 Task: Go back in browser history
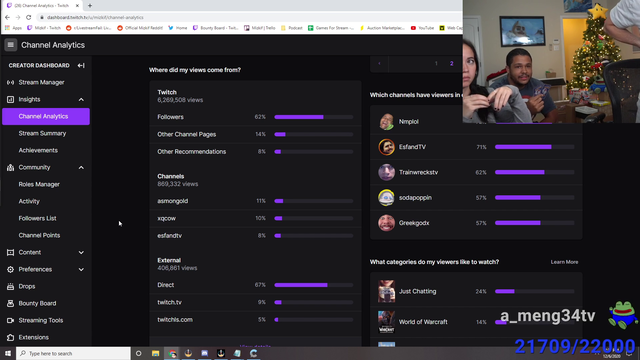7,17
